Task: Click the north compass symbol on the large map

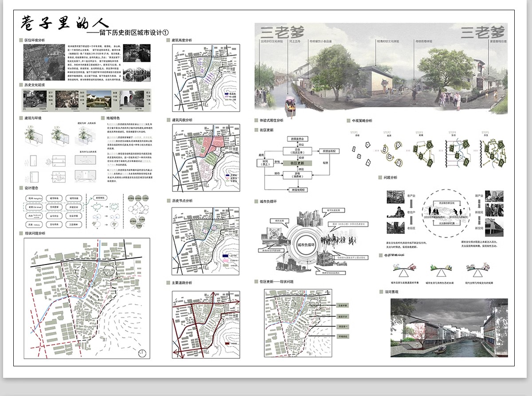Action: tap(142, 353)
